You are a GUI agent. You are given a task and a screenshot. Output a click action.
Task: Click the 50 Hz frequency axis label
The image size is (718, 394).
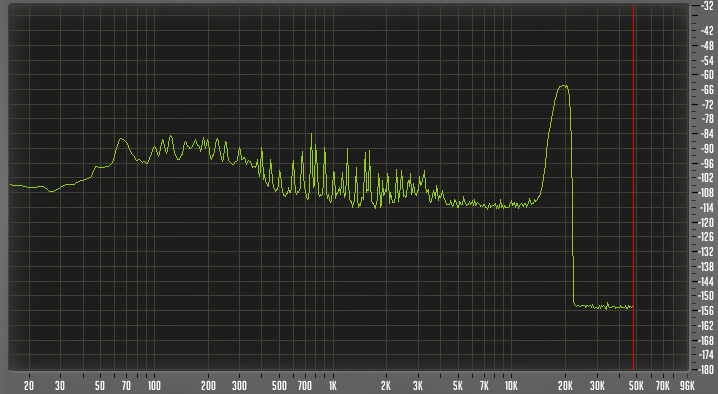pos(99,386)
